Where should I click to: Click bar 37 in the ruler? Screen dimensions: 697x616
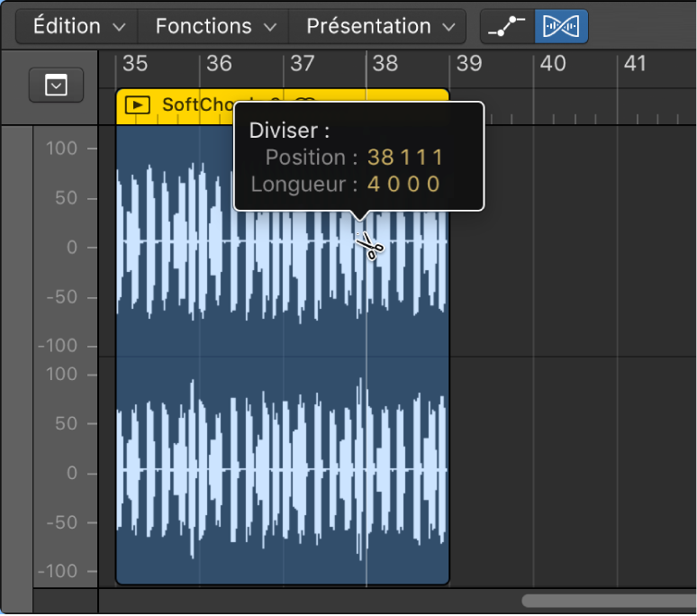pos(303,64)
